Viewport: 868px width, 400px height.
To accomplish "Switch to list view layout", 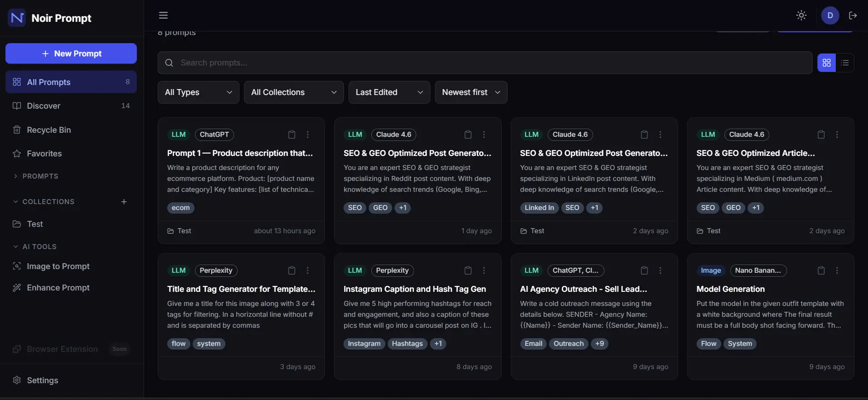I will (x=845, y=63).
